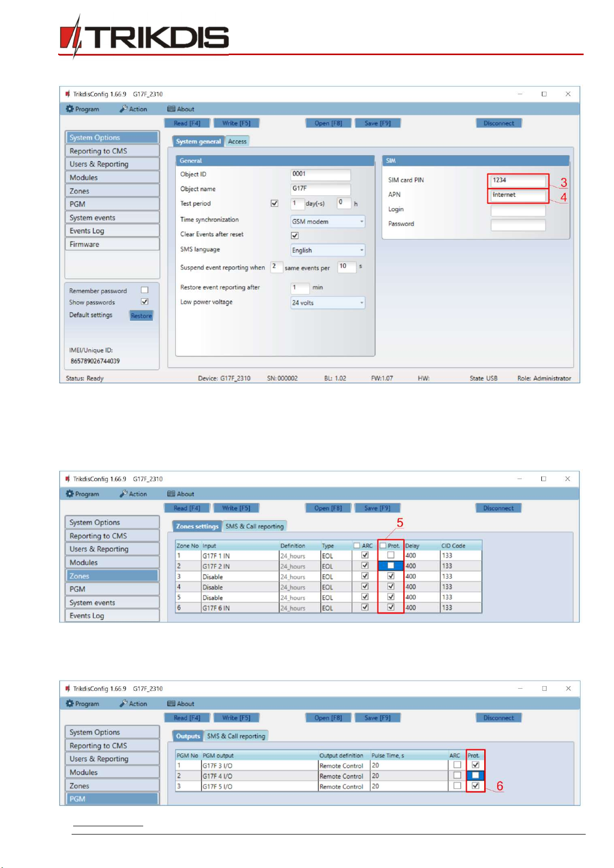Toggle Clear Events after reset checkbox

coord(295,235)
